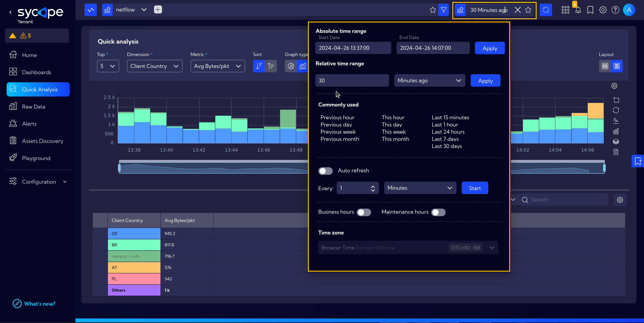Enable the Auto refresh switch
Image resolution: width=644 pixels, height=323 pixels.
tap(325, 171)
